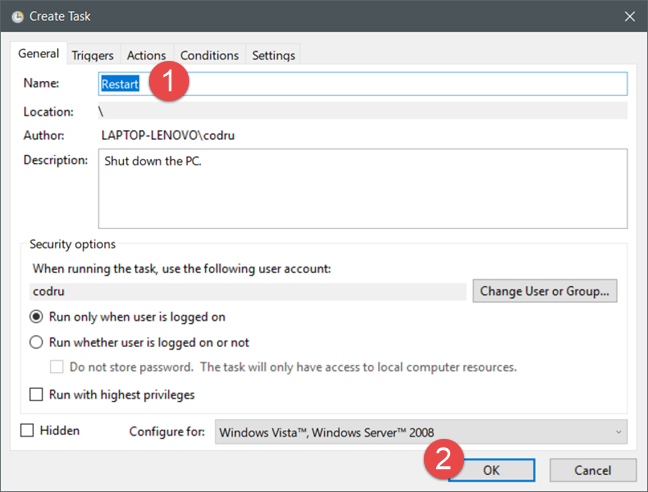Expand the Configure for dropdown
The height and width of the screenshot is (492, 648).
coord(421,432)
